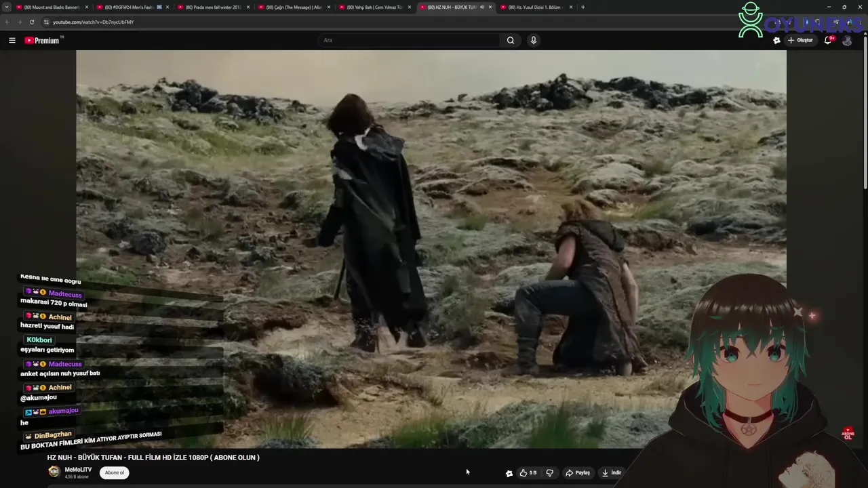
Task: Open the MeMoLiTV channel name
Action: 78,469
